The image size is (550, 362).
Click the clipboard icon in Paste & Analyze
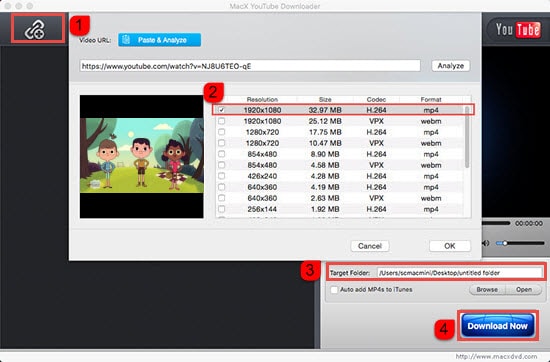[x=126, y=40]
